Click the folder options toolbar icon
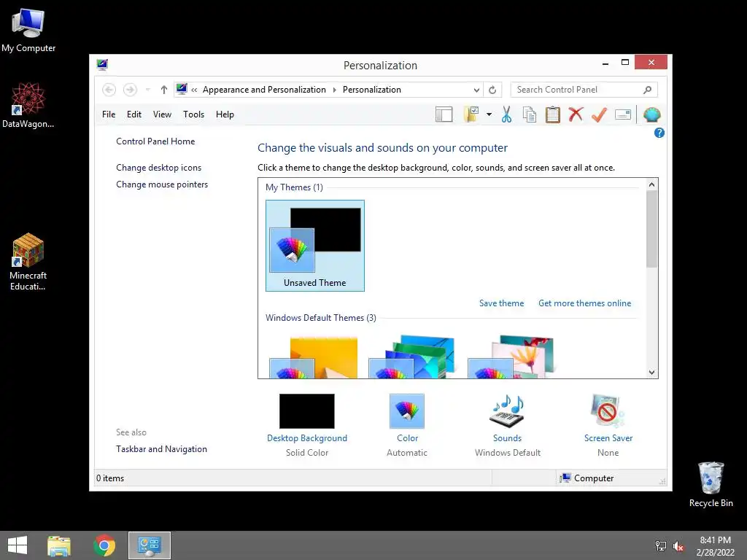Image resolution: width=747 pixels, height=560 pixels. [471, 114]
